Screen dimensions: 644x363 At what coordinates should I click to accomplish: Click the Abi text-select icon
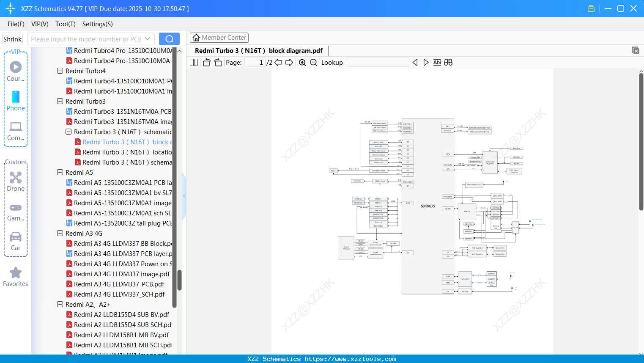437,62
